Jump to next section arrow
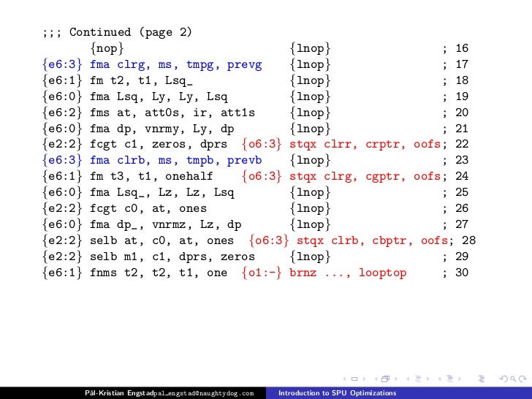The image size is (532, 399). [x=460, y=379]
